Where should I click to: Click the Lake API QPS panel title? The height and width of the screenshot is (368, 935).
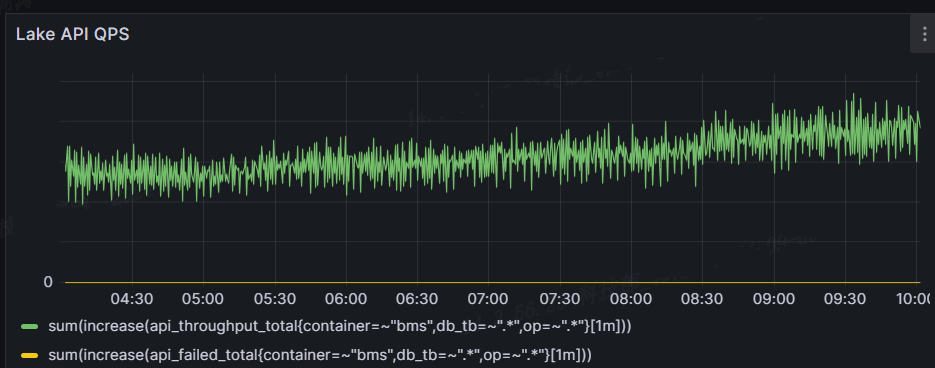point(73,35)
